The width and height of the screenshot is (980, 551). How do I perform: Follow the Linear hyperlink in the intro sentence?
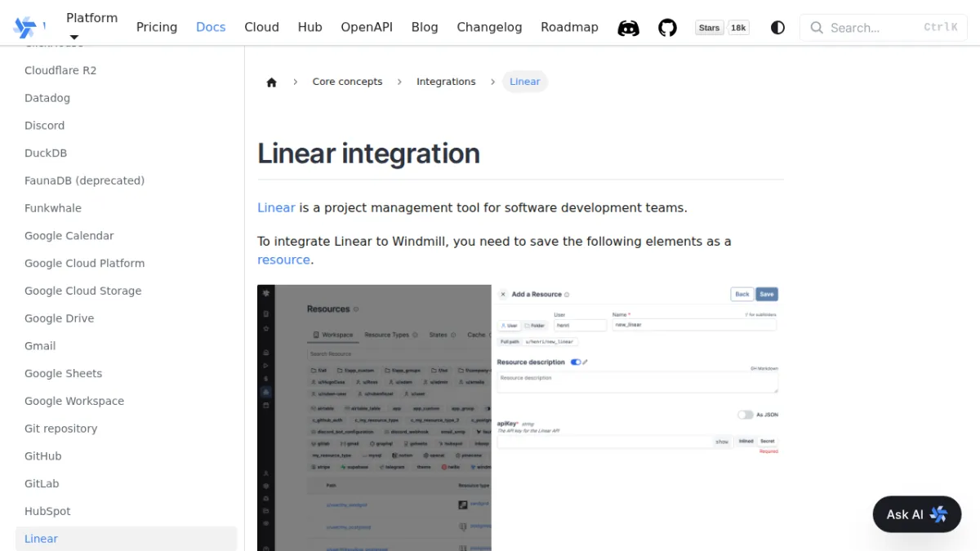coord(276,207)
